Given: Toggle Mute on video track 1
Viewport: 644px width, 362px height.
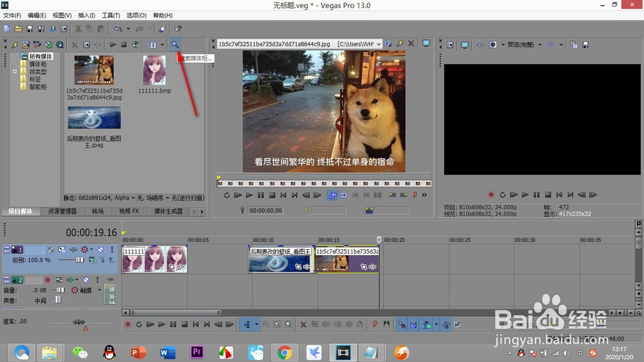Looking at the screenshot, I should point(100,249).
